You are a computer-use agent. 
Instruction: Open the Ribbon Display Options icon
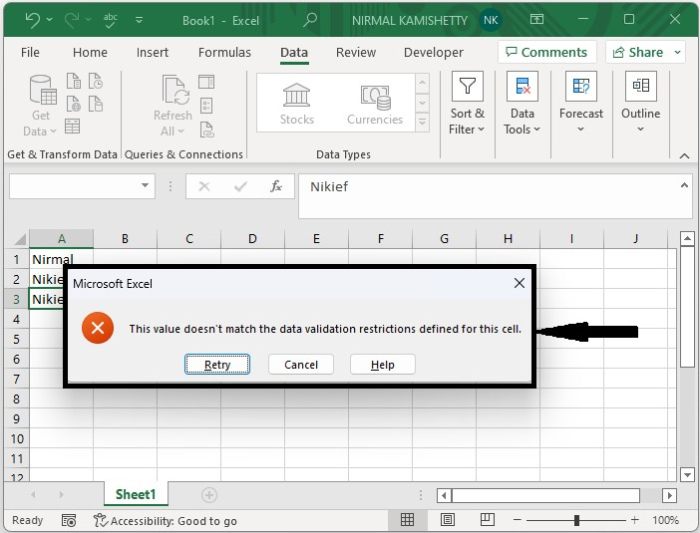[537, 19]
